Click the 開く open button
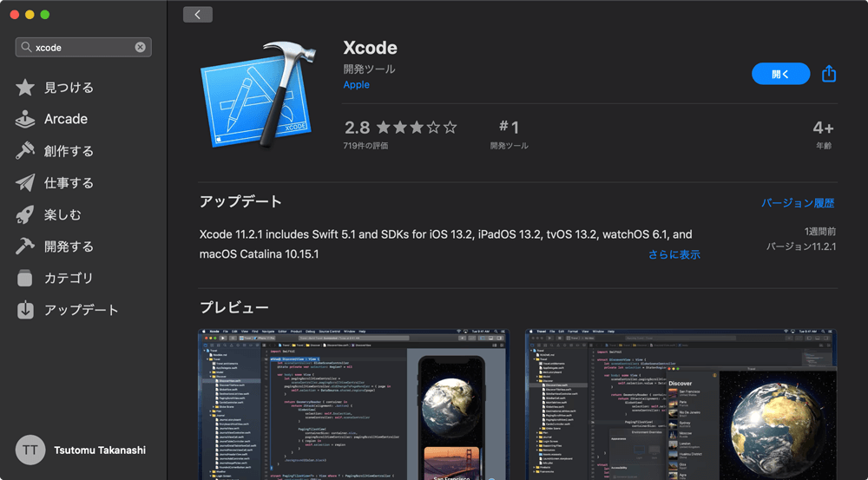This screenshot has width=868, height=480. (780, 74)
